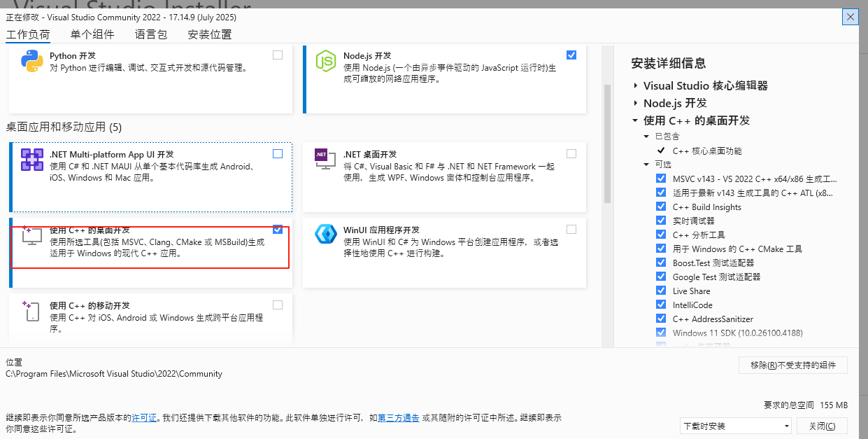Click the 位置 label
This screenshot has height=439, width=868.
coord(14,363)
